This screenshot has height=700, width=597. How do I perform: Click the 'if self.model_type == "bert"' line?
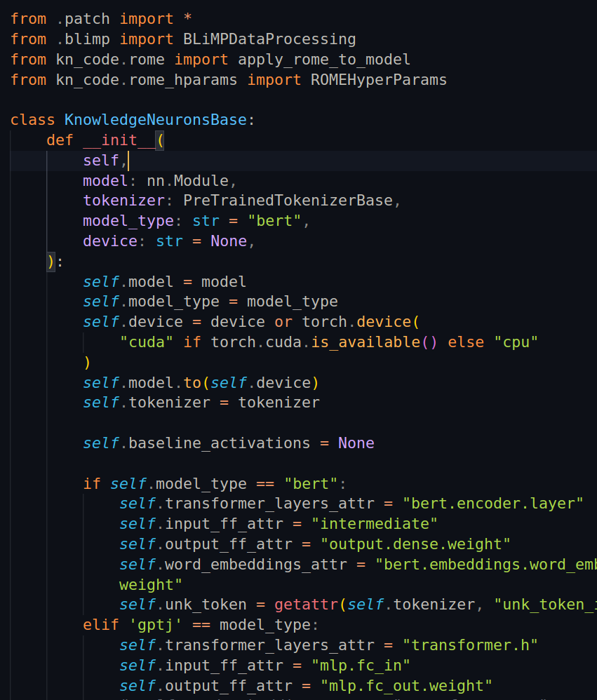point(215,484)
